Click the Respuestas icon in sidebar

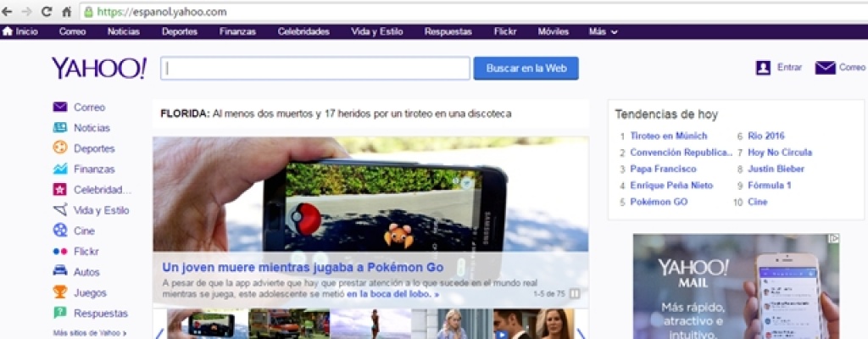(60, 313)
